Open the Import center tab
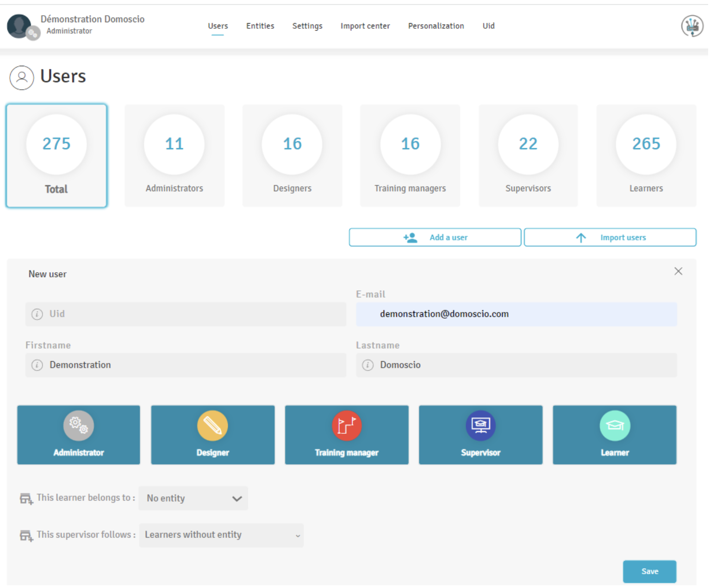Screen dimensions: 710x588 366,26
